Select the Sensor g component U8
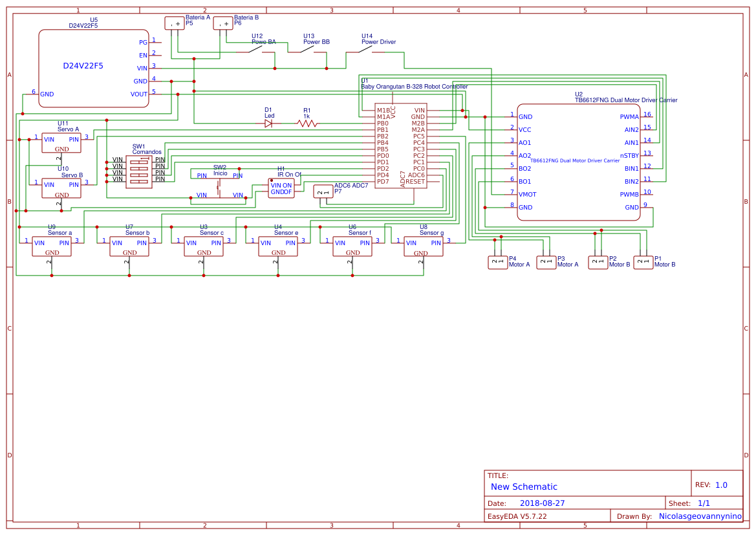The image size is (756, 535). [x=424, y=246]
